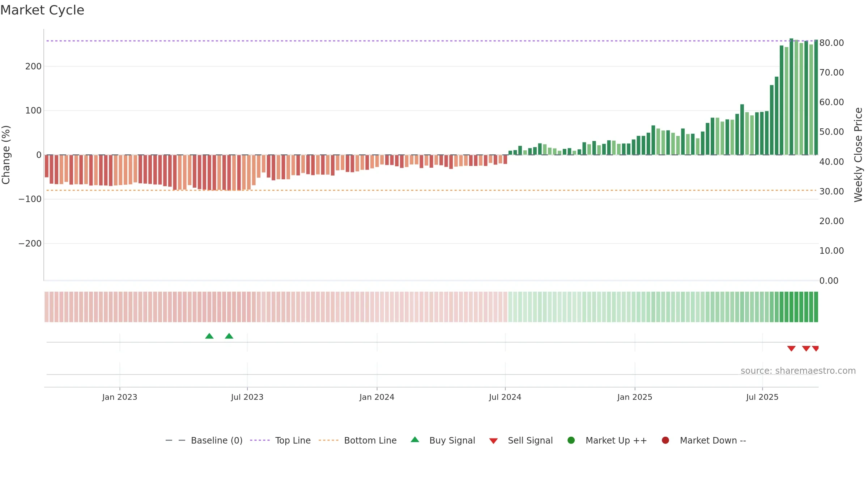Click the Jan 2025 axis label
868x488 pixels.
point(635,397)
